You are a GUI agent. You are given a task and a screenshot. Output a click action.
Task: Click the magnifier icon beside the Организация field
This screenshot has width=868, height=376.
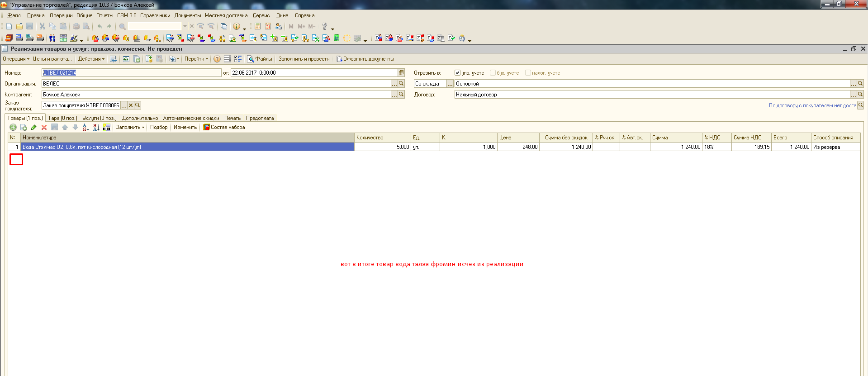click(401, 84)
